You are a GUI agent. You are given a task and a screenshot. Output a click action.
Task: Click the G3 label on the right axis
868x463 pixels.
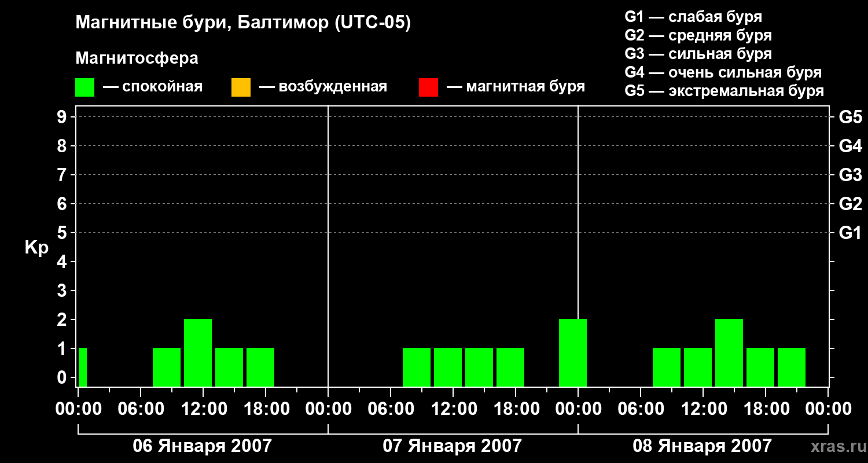(x=850, y=175)
